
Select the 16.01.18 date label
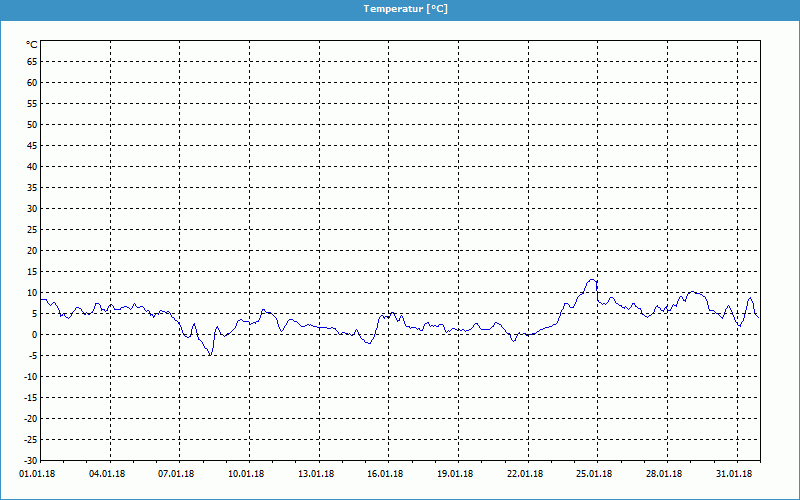pos(386,474)
